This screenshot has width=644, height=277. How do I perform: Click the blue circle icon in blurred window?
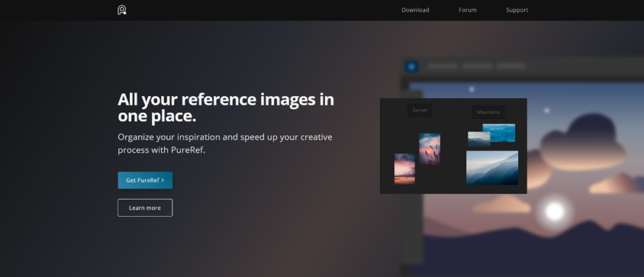pos(411,67)
